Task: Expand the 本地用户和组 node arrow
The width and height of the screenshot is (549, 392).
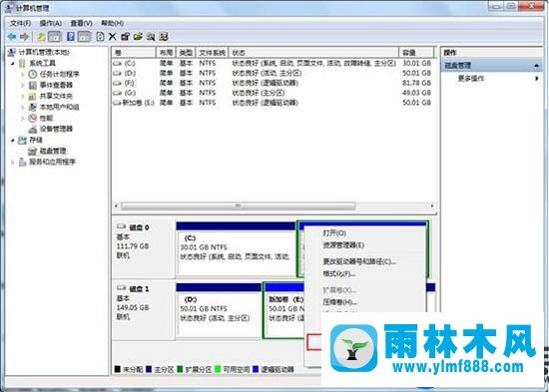Action: click(23, 107)
